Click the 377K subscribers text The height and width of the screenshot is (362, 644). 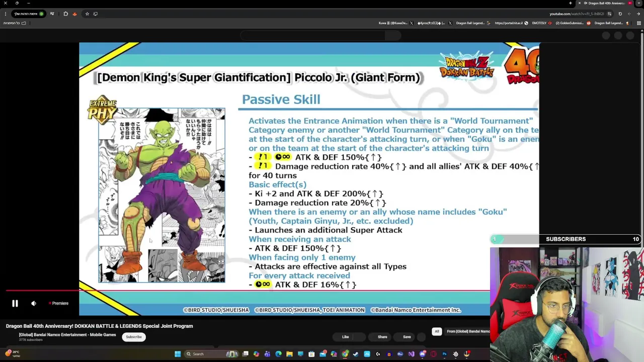click(x=31, y=340)
